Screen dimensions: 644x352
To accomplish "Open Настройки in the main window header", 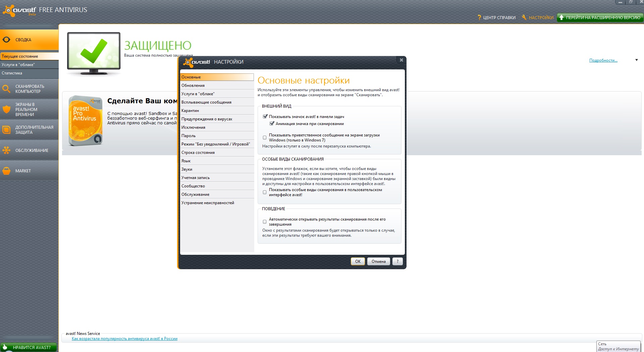I will point(538,17).
